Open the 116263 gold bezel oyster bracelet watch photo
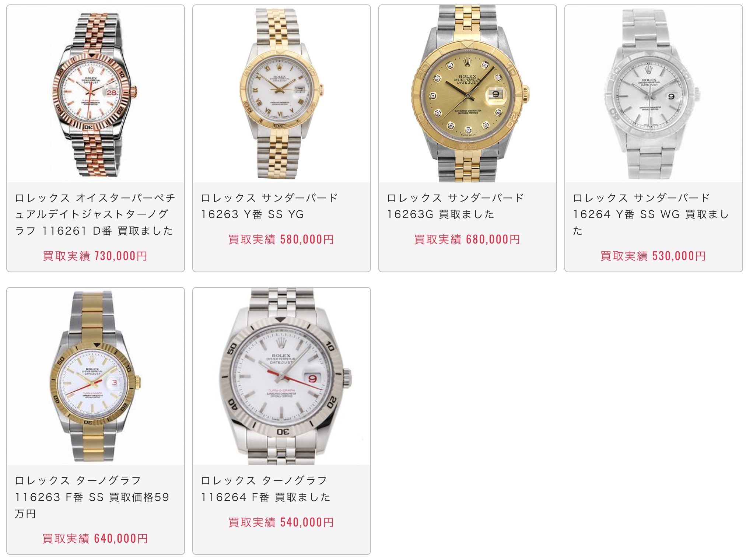The image size is (753, 560). pos(95,377)
